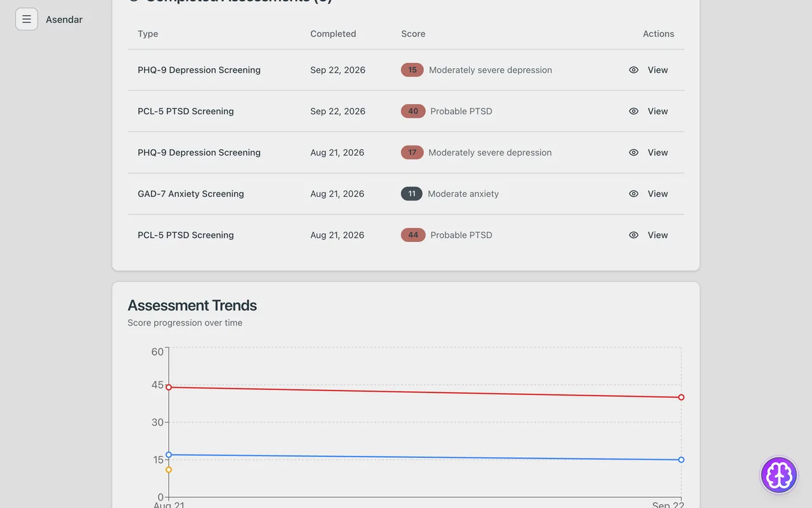The image size is (812, 508).
Task: View the Sep 22 PHQ-9 Depression Screening
Action: pyautogui.click(x=648, y=70)
